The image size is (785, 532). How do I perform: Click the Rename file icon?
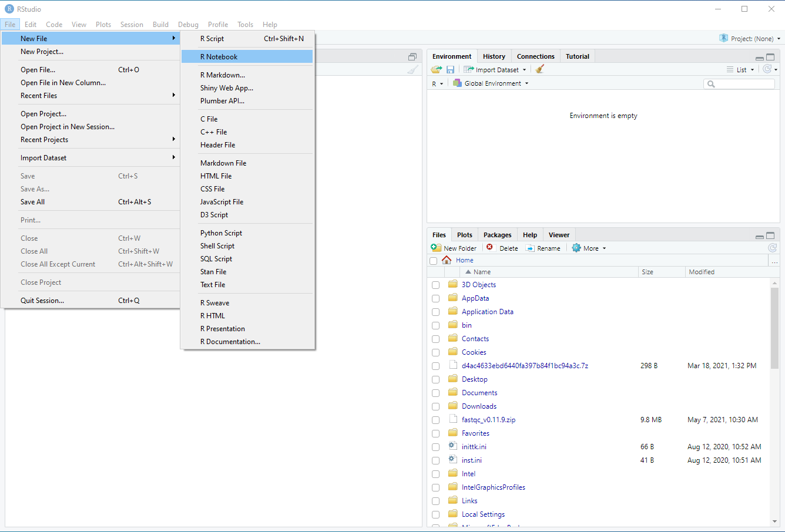click(530, 248)
